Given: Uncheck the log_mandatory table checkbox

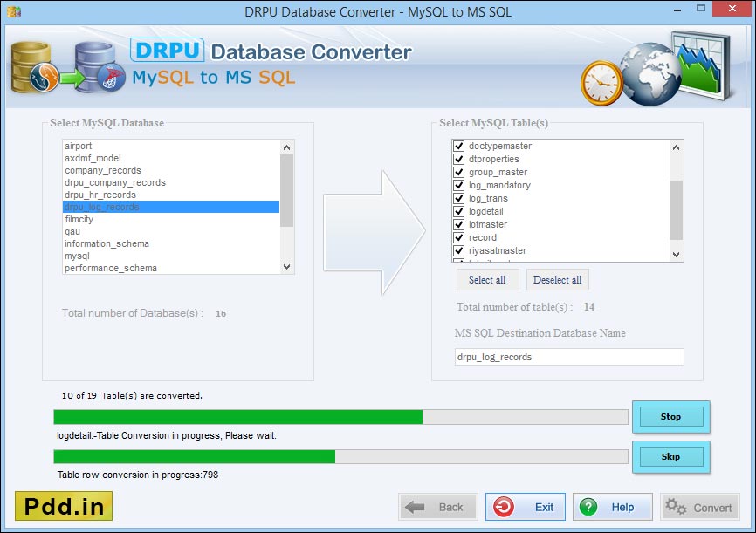Looking at the screenshot, I should 458,185.
